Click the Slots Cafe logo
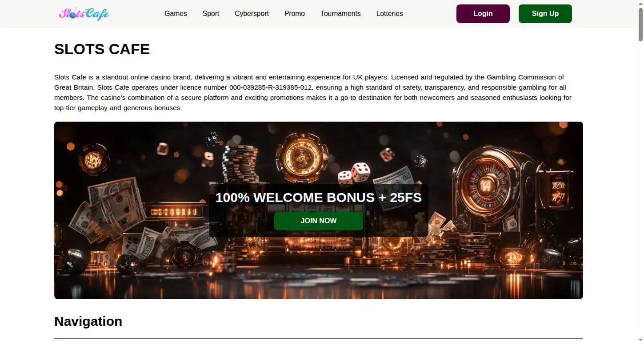644x344 pixels. pyautogui.click(x=84, y=14)
